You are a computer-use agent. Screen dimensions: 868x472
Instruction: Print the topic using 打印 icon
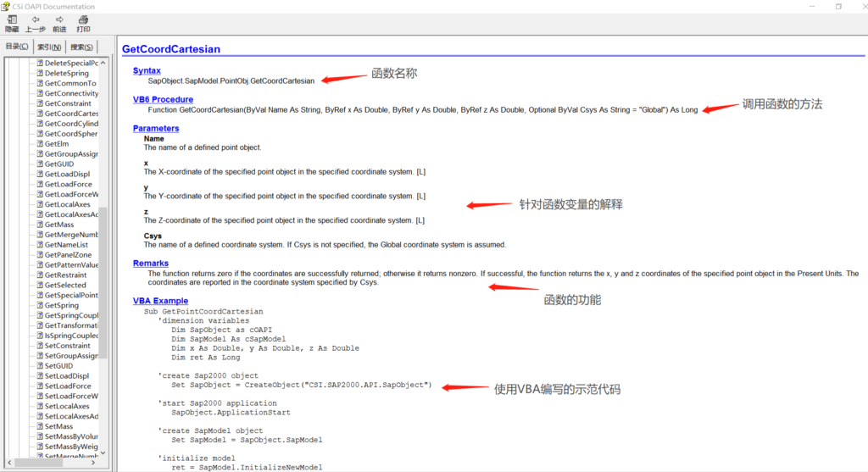point(83,19)
